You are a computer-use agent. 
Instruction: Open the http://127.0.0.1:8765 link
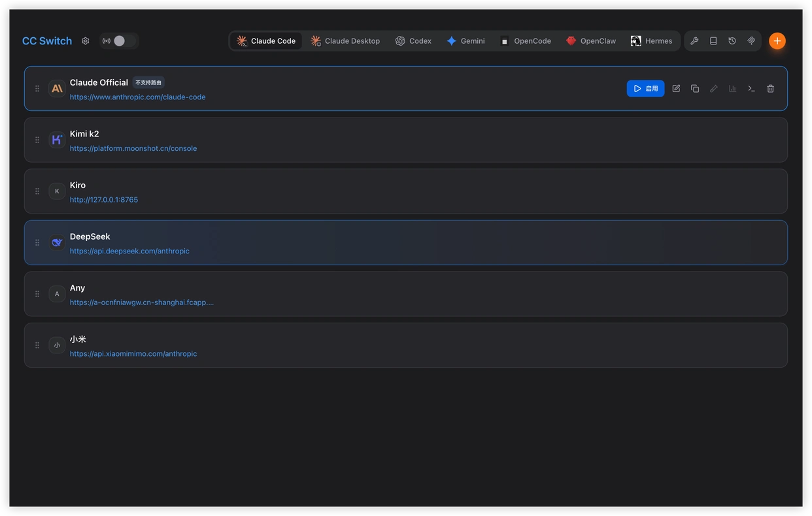(x=104, y=199)
